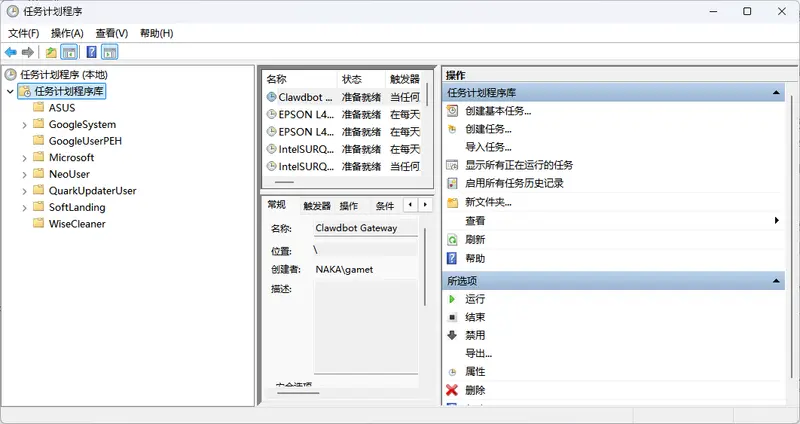Collapse the 任务计划程序库 tree node
The image size is (800, 424).
click(x=10, y=92)
